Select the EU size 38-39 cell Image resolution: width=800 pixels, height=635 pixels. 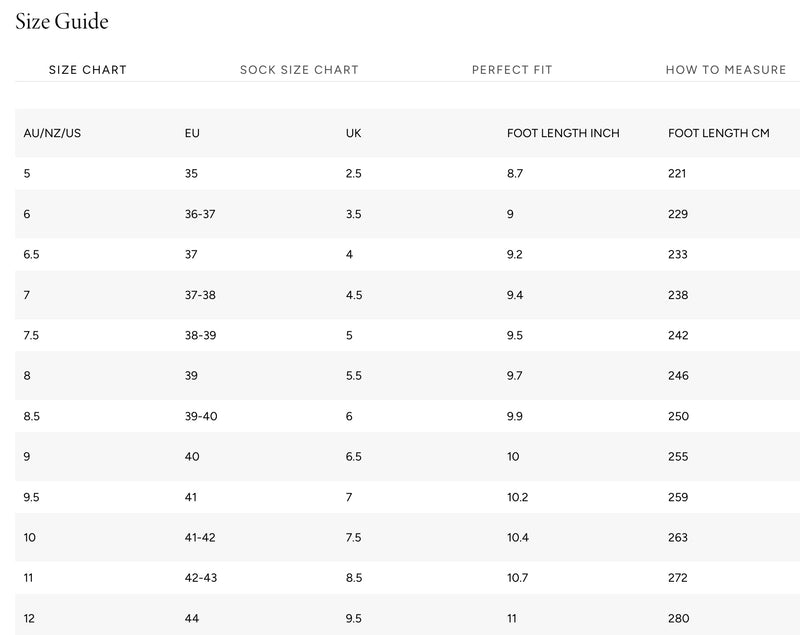coord(200,336)
